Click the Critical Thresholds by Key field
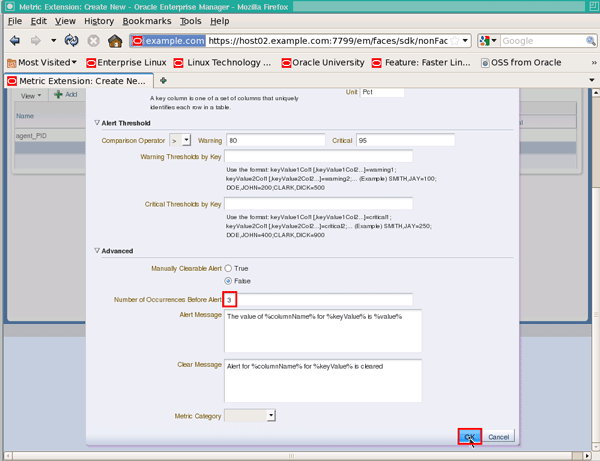 tap(318, 204)
